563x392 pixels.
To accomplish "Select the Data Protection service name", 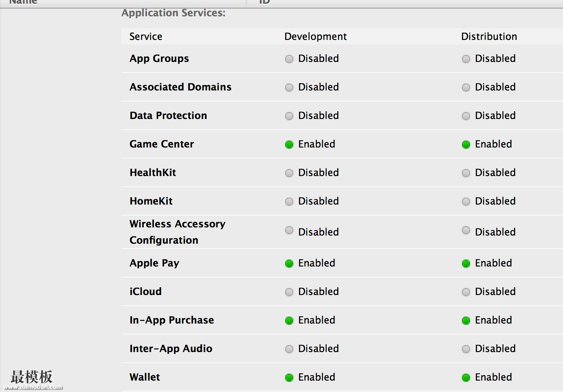I will click(x=168, y=115).
